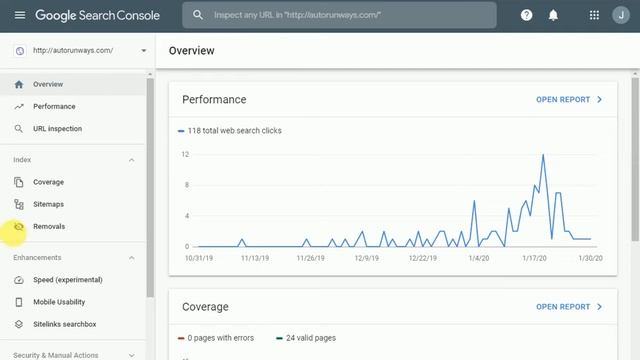Viewport: 640px width, 360px height.
Task: Click the arrow next to Performance OPEN REPORT
Action: (x=599, y=100)
